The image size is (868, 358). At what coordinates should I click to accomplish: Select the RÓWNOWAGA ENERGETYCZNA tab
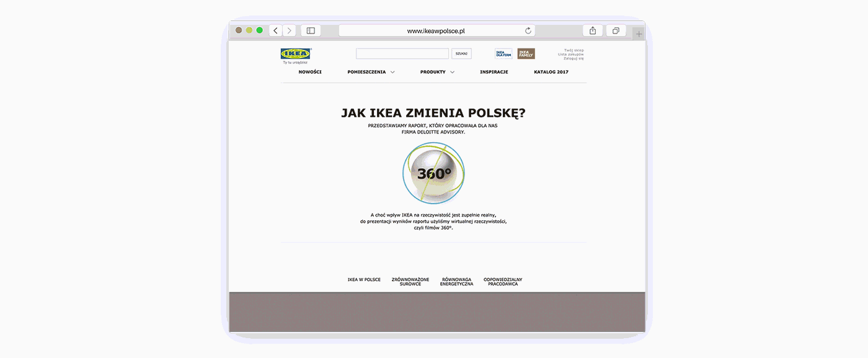pyautogui.click(x=456, y=282)
